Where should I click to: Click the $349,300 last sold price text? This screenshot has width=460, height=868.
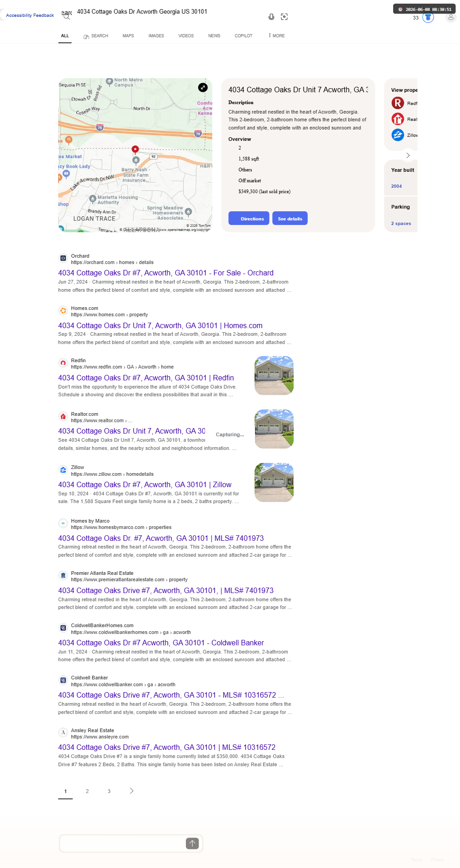coord(265,192)
